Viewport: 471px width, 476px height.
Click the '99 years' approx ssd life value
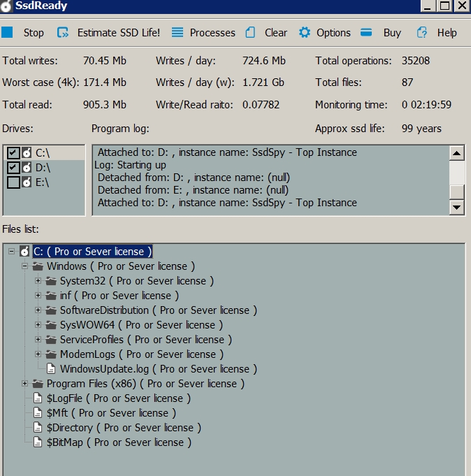point(421,129)
